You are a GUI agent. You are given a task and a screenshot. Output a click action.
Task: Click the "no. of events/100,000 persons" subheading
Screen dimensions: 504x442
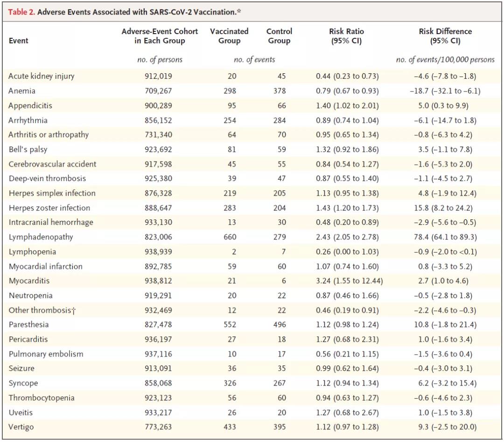(445, 60)
